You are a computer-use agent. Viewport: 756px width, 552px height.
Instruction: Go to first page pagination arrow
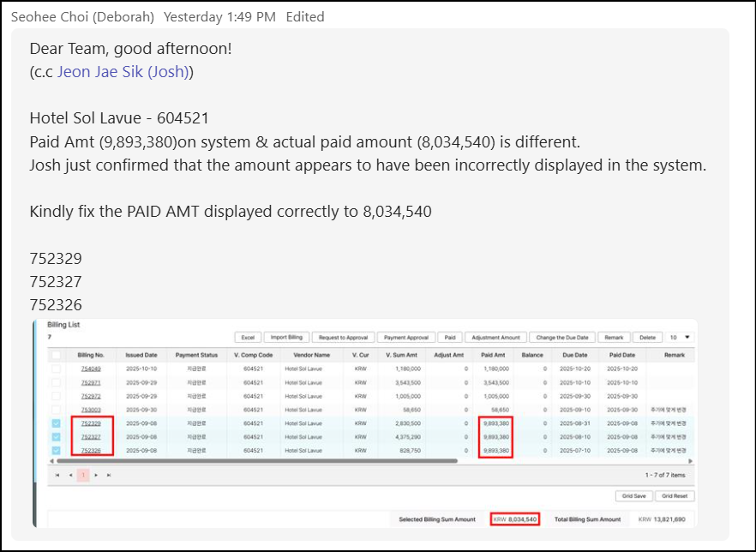57,474
